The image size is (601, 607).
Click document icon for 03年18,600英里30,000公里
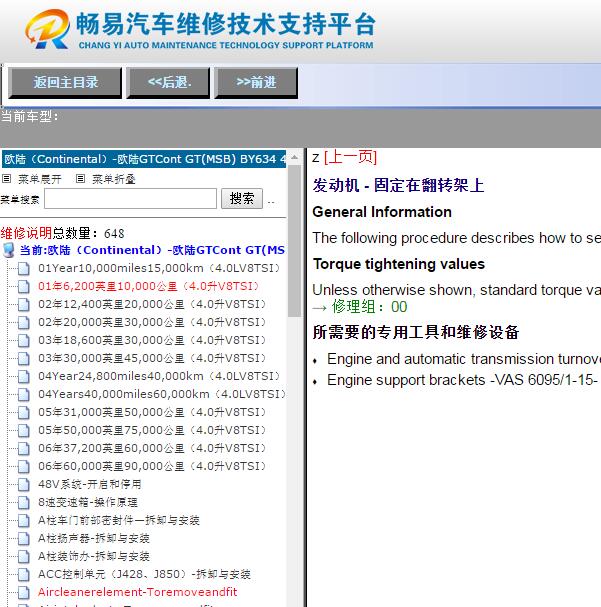(x=24, y=340)
